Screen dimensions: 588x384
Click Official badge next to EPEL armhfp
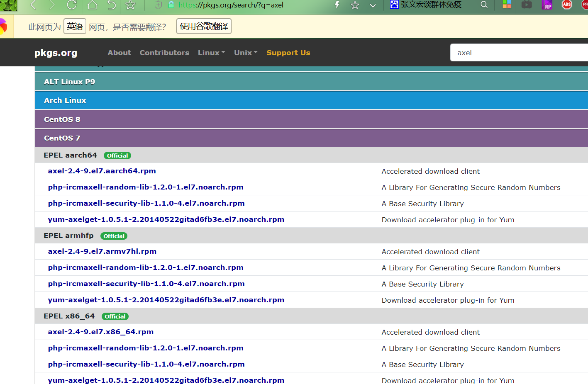(114, 236)
